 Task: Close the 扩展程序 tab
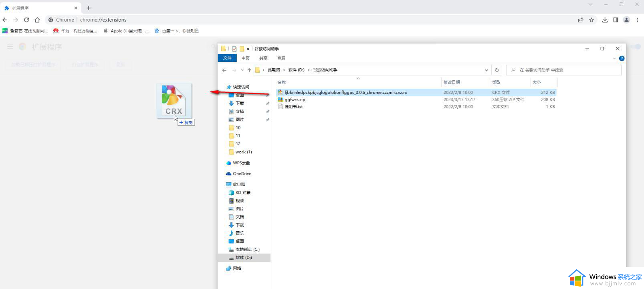(x=76, y=8)
